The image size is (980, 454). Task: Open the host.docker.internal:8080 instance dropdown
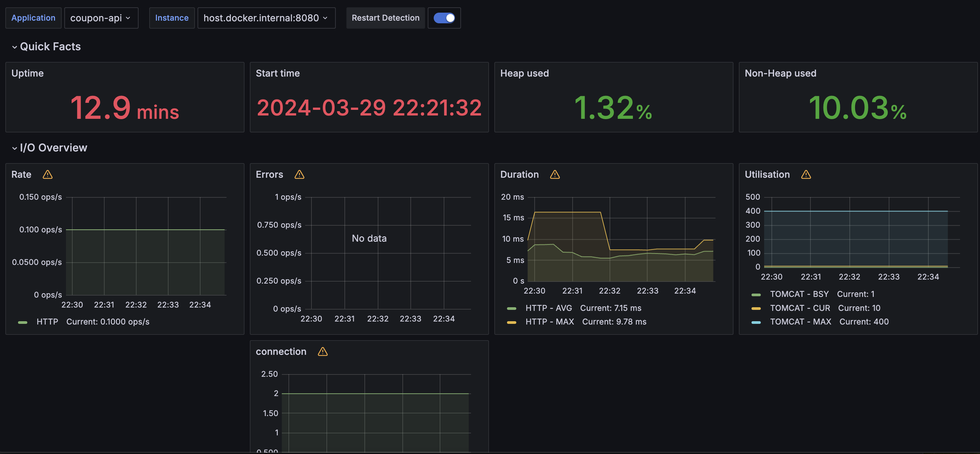[266, 18]
